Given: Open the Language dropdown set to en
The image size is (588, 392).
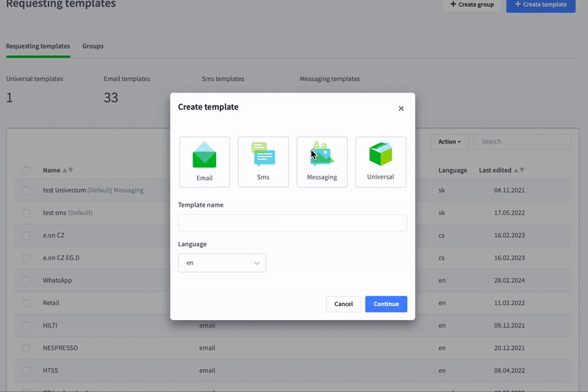Looking at the screenshot, I should click(222, 263).
